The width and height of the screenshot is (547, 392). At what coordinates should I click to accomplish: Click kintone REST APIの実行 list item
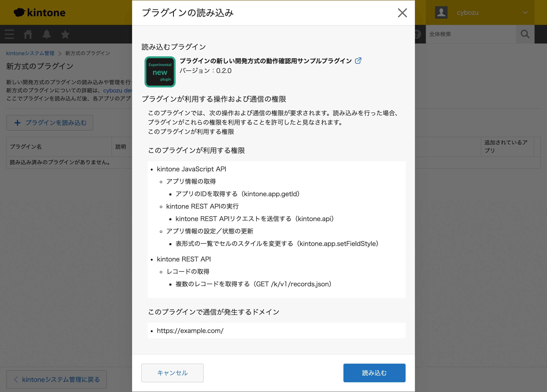tap(203, 206)
